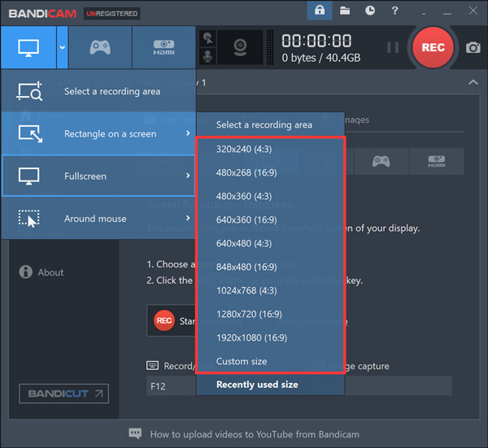Open the Bandicut link button
This screenshot has width=488, height=448.
coord(63,394)
